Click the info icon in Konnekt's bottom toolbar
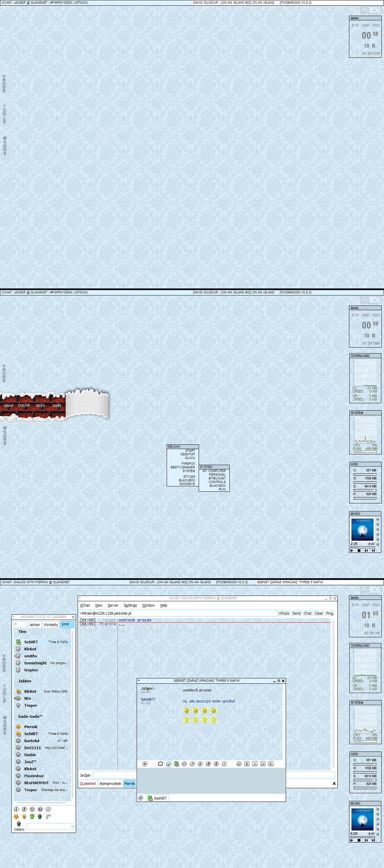The image size is (384, 868). pyautogui.click(x=16, y=809)
